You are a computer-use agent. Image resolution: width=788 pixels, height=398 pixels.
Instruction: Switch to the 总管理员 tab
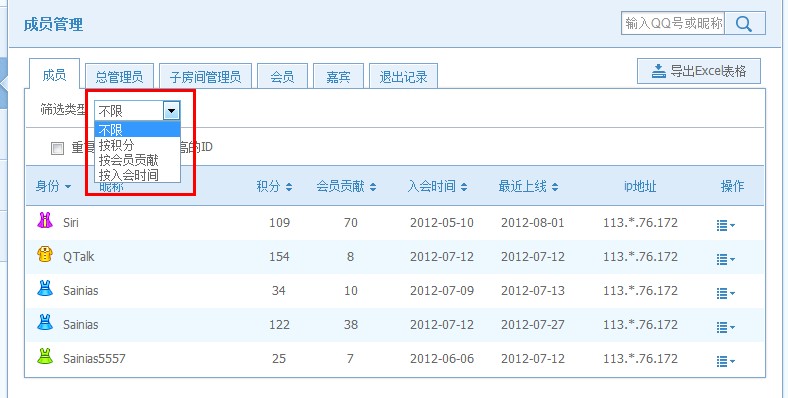pyautogui.click(x=119, y=76)
